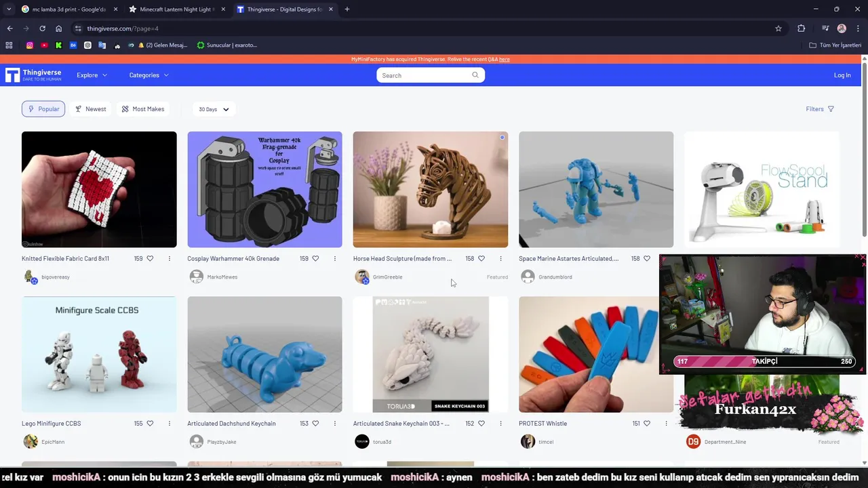The height and width of the screenshot is (488, 868).
Task: Go to Thingiverse home logo
Action: click(33, 75)
